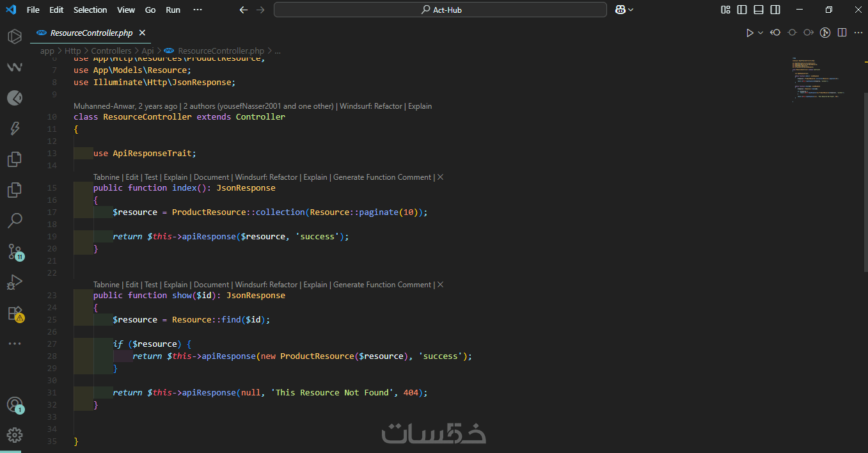
Task: Open files icon directly below lightning bolt icon
Action: pyautogui.click(x=15, y=159)
